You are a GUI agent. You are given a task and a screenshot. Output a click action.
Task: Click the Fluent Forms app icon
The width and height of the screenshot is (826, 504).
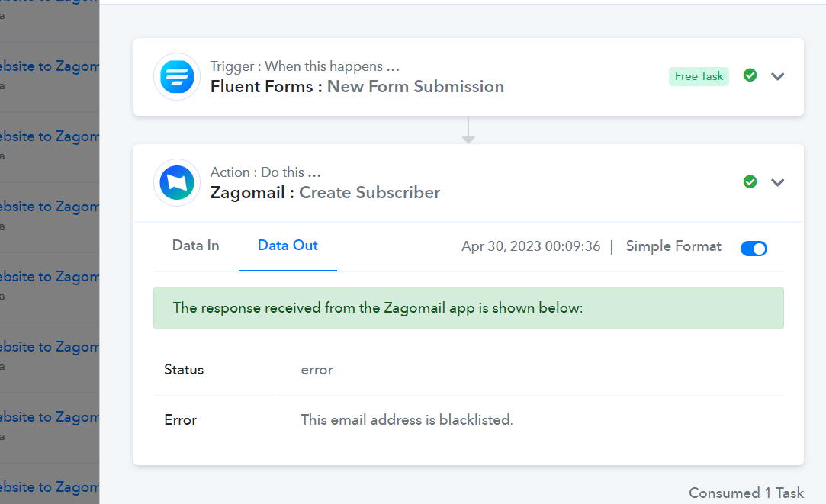[177, 77]
